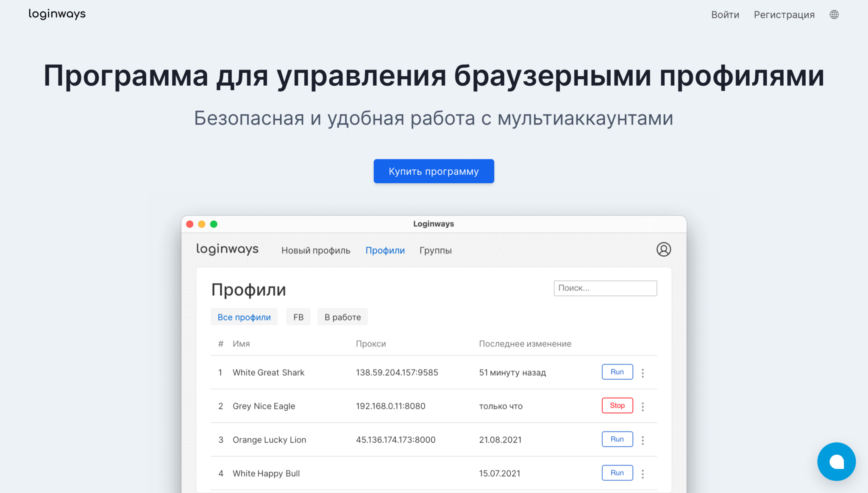Stop the Grey Nice Eagle profile

click(617, 405)
